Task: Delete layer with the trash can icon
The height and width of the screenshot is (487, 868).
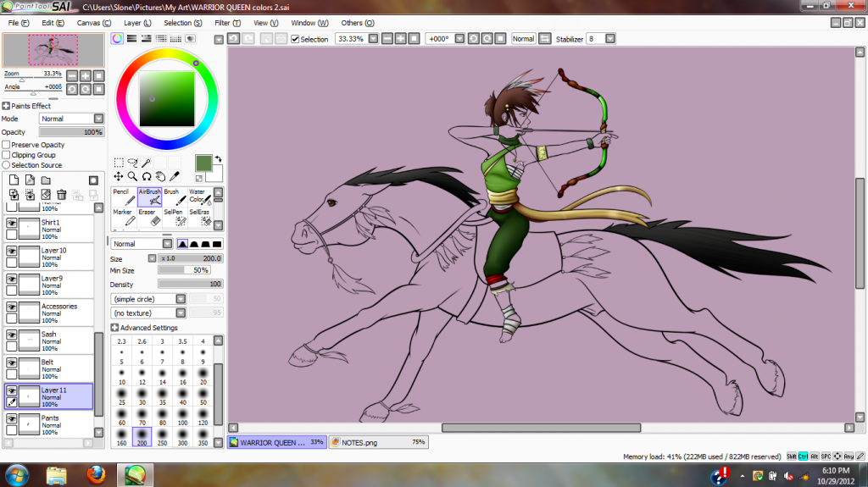Action: click(x=62, y=195)
